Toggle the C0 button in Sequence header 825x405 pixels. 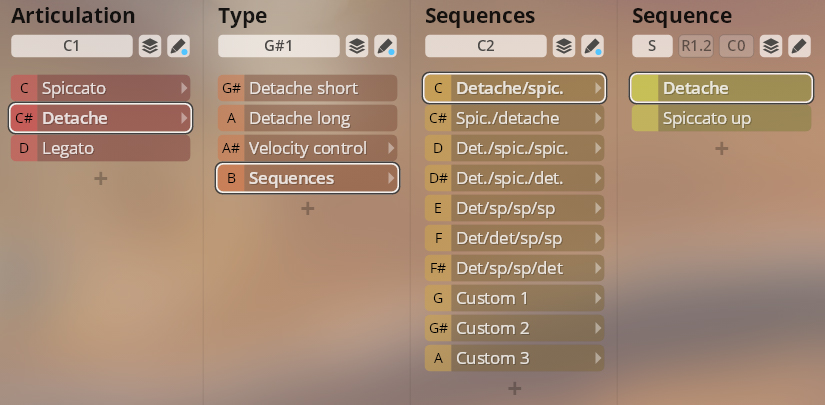point(736,46)
